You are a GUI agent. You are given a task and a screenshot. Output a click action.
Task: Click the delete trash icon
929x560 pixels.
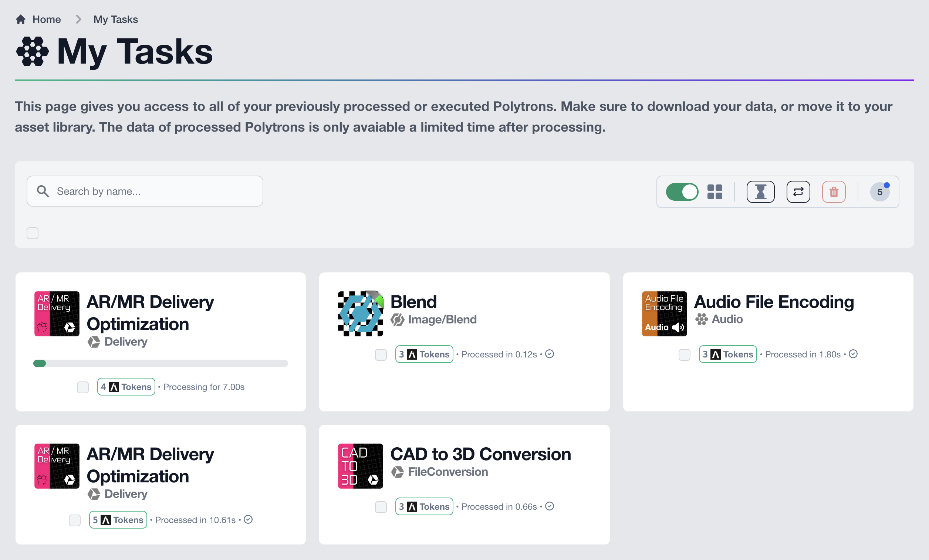[x=834, y=191]
